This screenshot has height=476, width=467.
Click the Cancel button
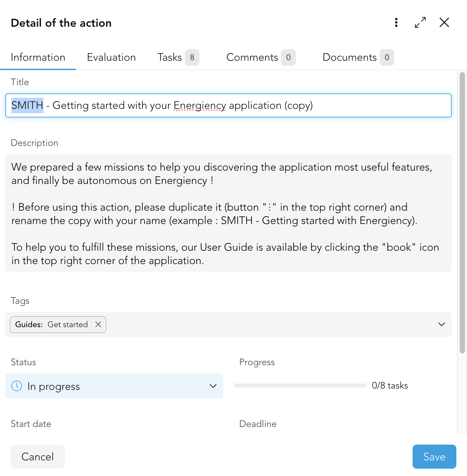pyautogui.click(x=38, y=457)
